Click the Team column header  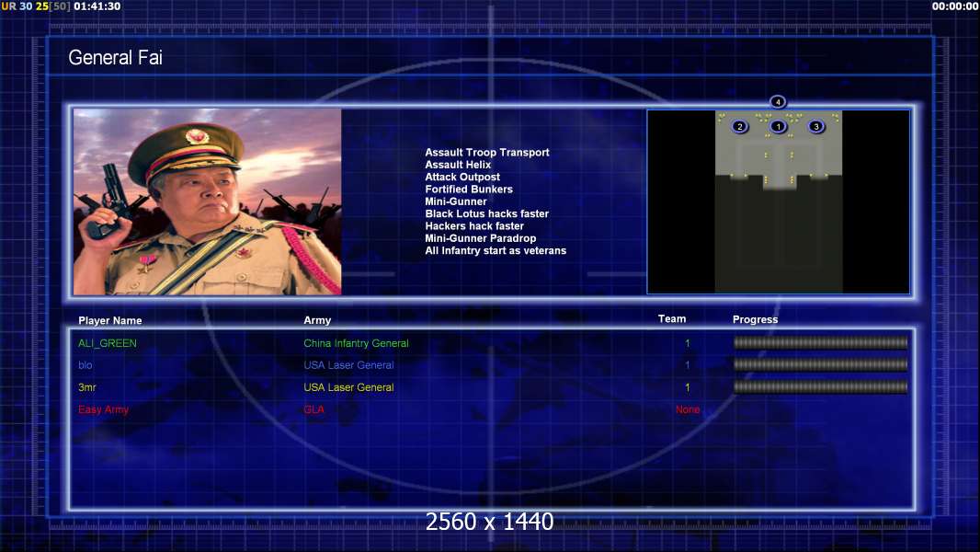672,319
